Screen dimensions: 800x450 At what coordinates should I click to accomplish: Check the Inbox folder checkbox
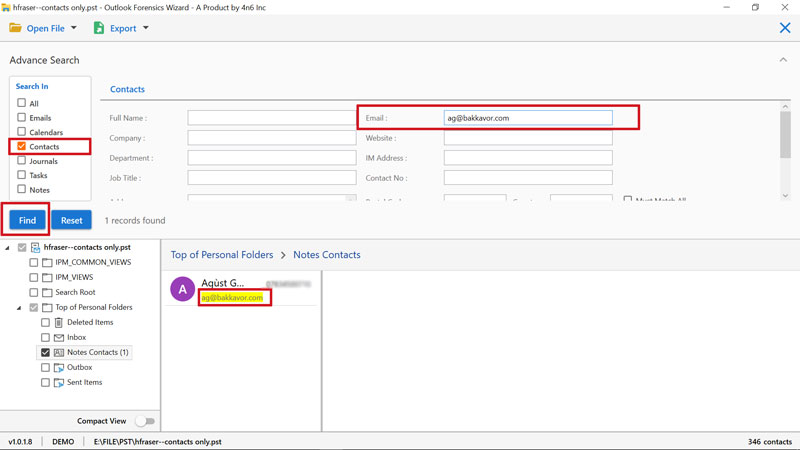click(45, 338)
